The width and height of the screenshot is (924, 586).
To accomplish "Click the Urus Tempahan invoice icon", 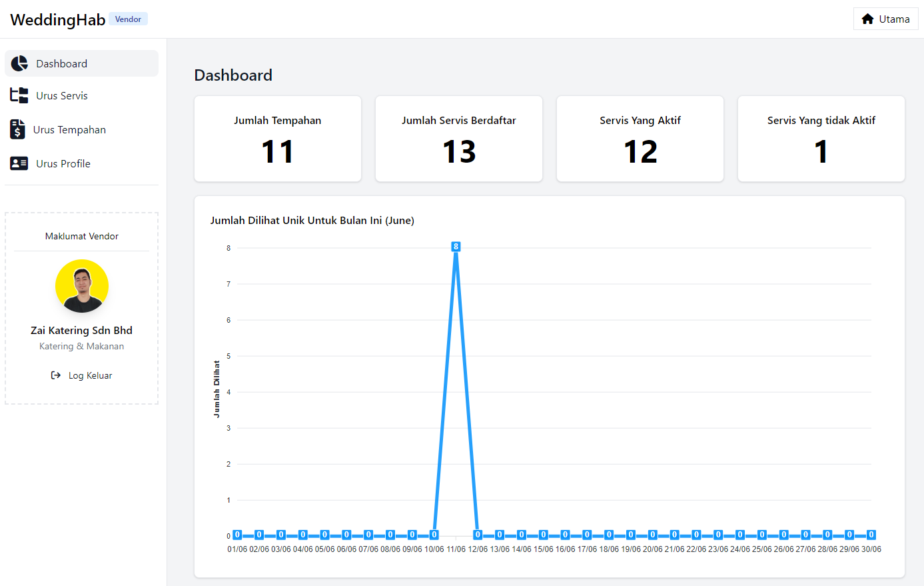I will point(17,129).
